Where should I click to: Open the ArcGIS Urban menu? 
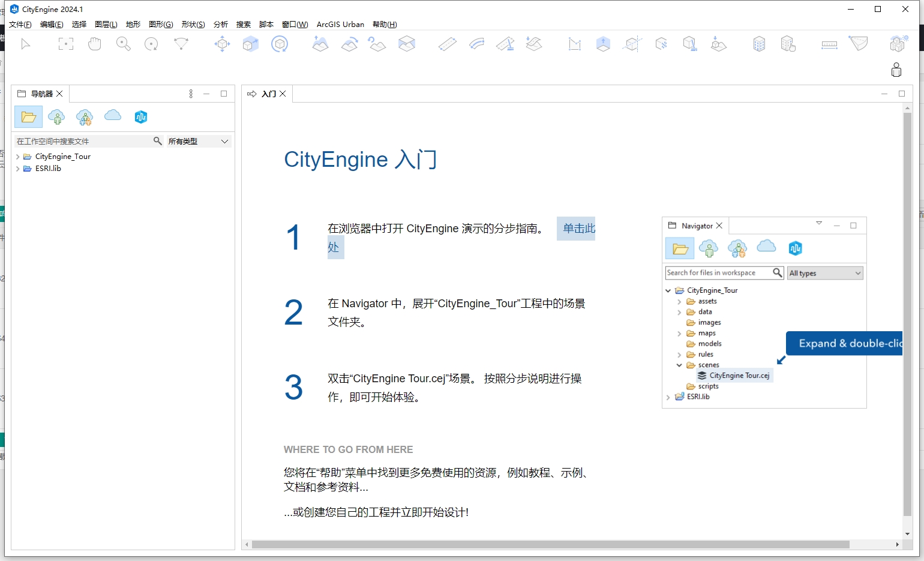coord(340,25)
